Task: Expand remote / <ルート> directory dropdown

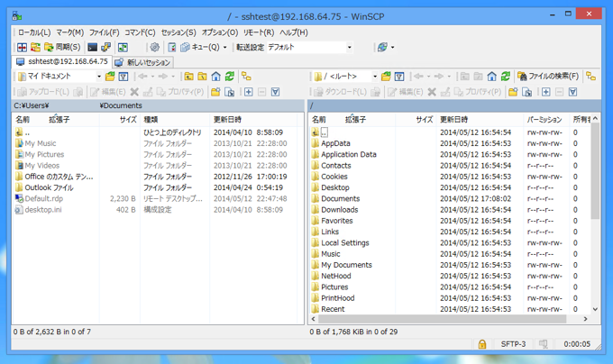Action: pyautogui.click(x=375, y=77)
